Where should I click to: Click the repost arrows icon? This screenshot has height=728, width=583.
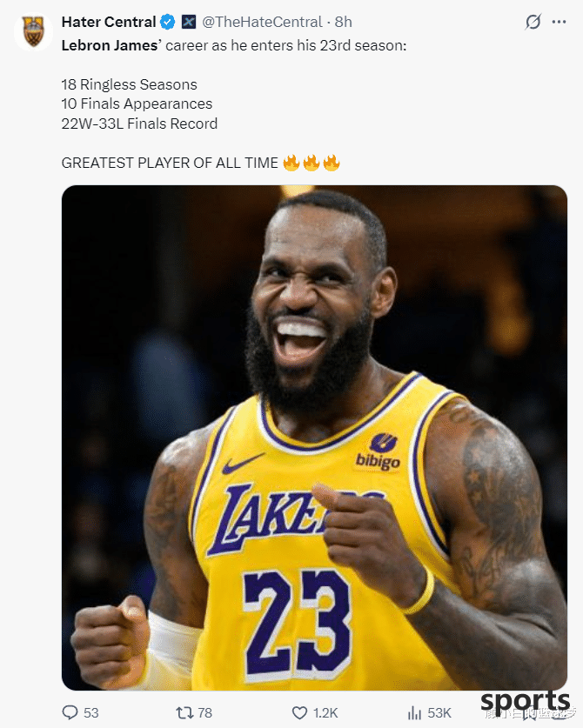pyautogui.click(x=184, y=712)
